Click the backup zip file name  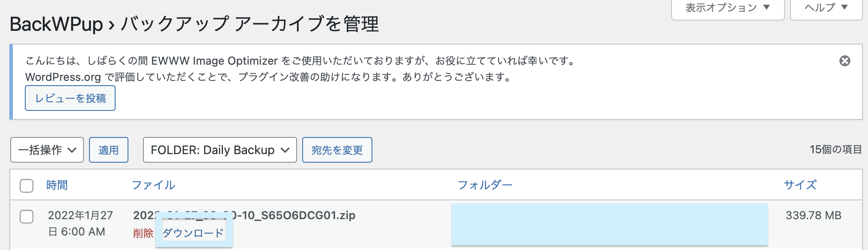point(244,215)
